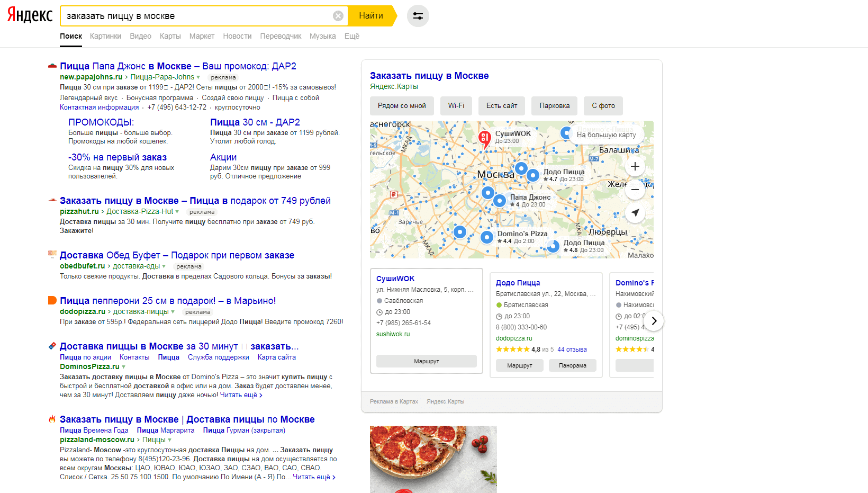Open На большую карту link
Viewport: 868px width, 493px height.
(607, 135)
